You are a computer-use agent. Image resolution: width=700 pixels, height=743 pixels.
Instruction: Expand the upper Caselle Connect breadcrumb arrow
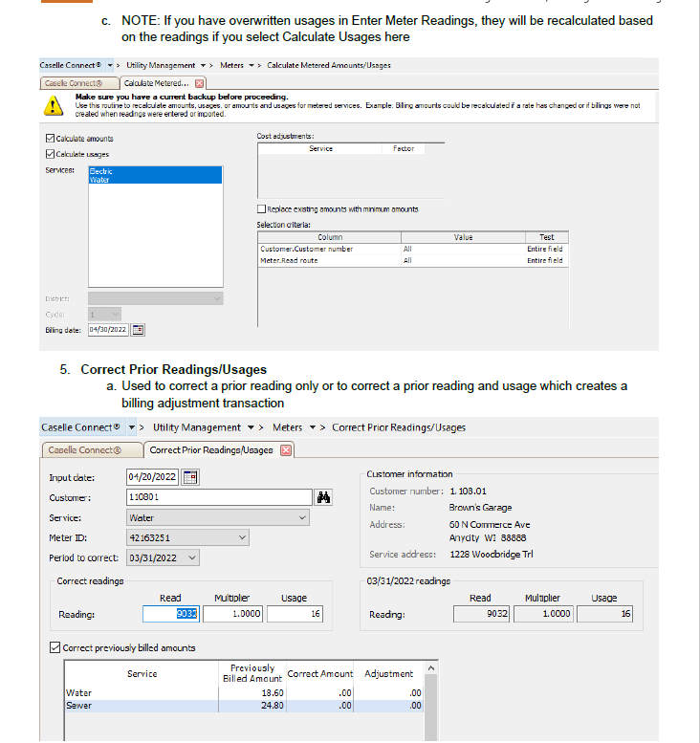point(110,65)
